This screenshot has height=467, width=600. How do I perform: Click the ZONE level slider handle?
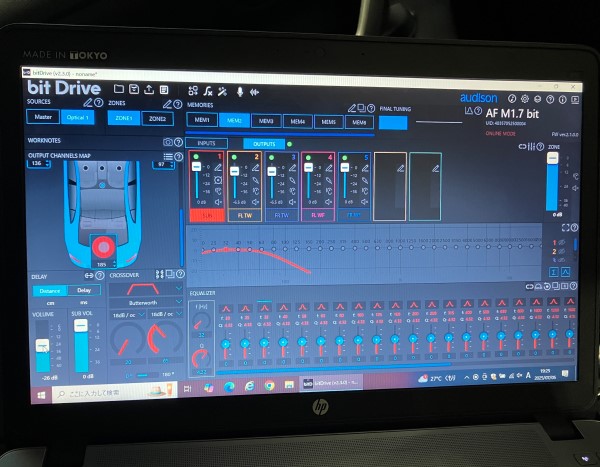tap(552, 158)
